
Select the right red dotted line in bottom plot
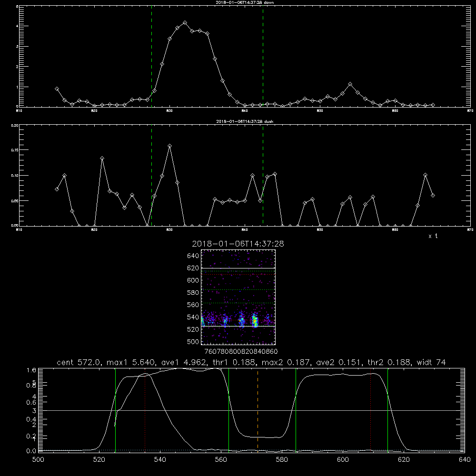[370, 410]
